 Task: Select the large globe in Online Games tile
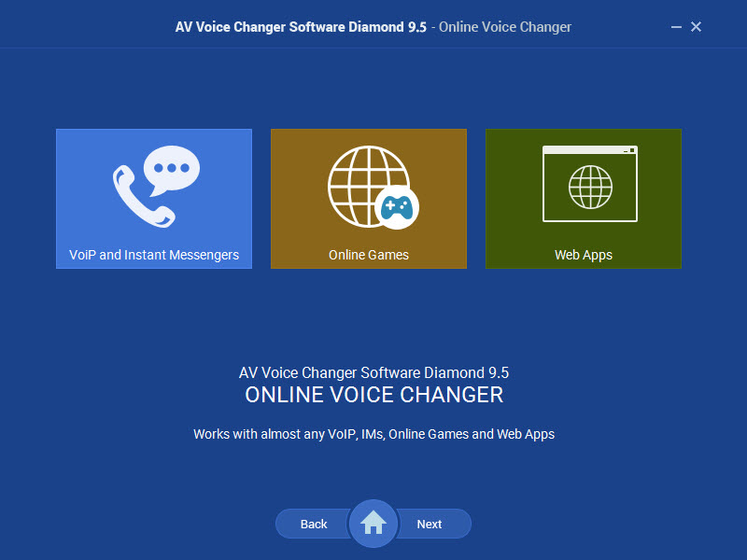(x=368, y=186)
